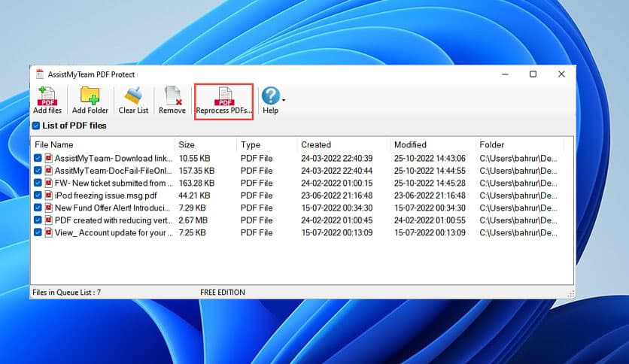
Task: Click modified date '15-07-2022 00:13:09'
Action: point(430,233)
